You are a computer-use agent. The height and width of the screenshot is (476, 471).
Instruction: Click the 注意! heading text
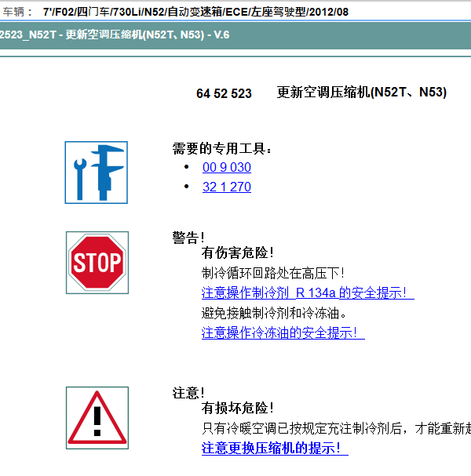coord(188,393)
